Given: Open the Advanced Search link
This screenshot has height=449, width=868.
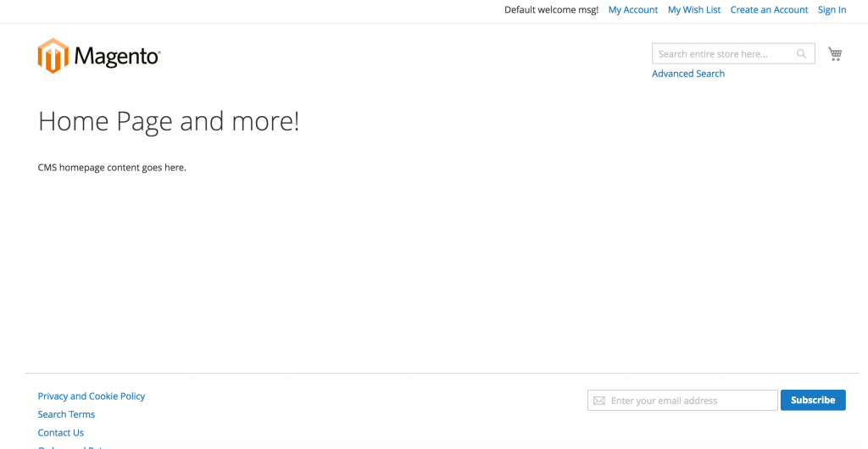Looking at the screenshot, I should [x=687, y=74].
